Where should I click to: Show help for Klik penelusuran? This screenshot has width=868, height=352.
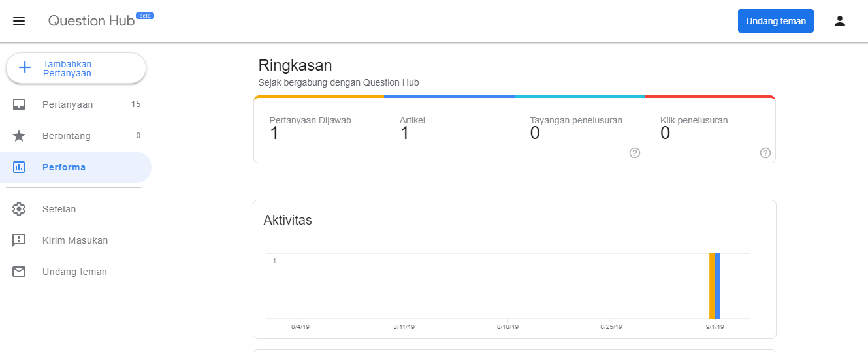point(765,153)
